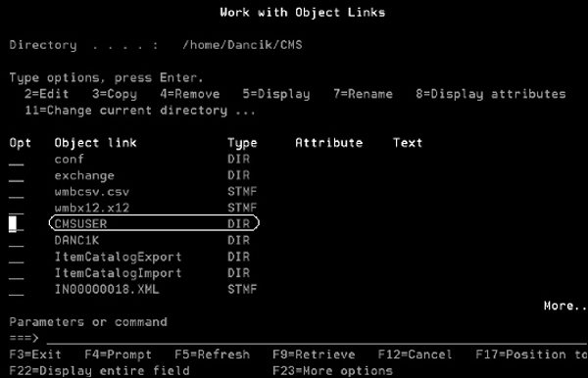Select the DANC1K directory entry

pyautogui.click(x=76, y=241)
